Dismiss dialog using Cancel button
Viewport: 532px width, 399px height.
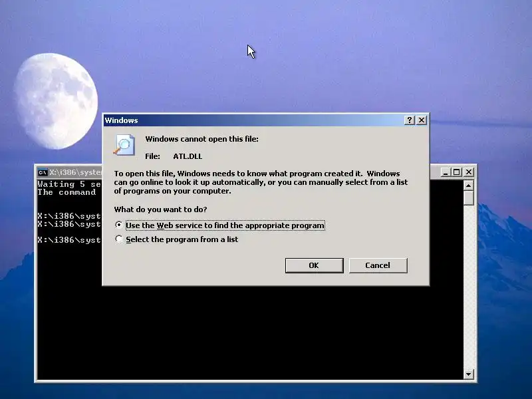point(378,265)
